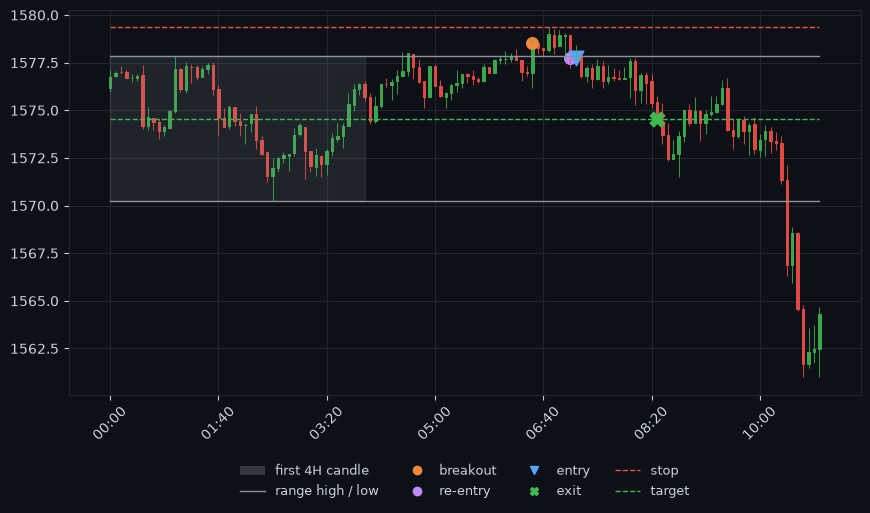Click the re-entry legend purple circle icon
The width and height of the screenshot is (870, 513).
click(417, 491)
